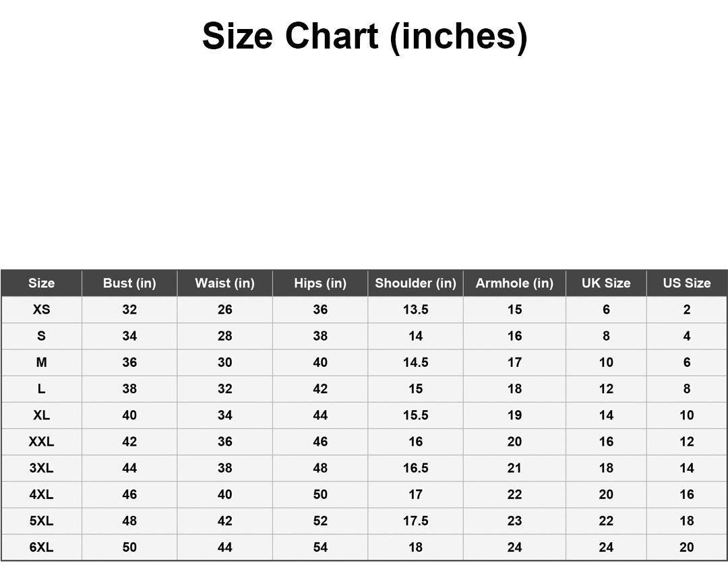Click shoulder value 14.5 in M row
Image resolution: width=728 pixels, height=578 pixels.
(x=415, y=362)
